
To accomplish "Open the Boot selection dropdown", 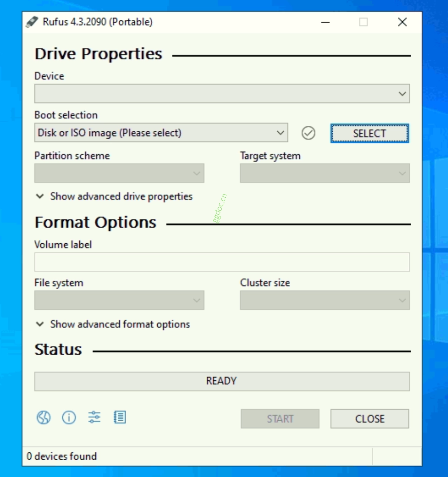I will 161,133.
